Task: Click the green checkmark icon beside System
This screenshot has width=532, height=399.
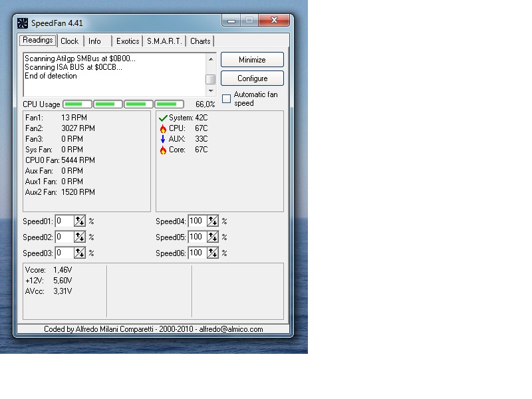Action: 163,118
